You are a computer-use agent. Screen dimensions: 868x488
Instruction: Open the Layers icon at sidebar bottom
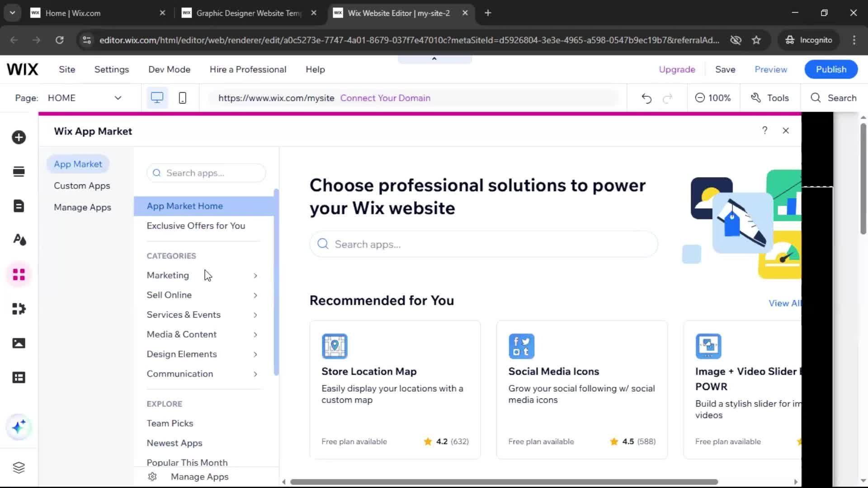[19, 468]
